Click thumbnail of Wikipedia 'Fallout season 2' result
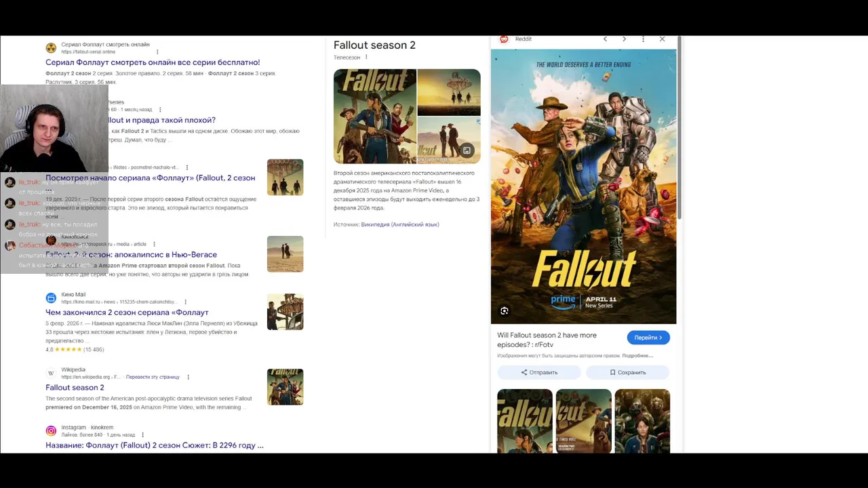The width and height of the screenshot is (868, 488). pos(285,387)
